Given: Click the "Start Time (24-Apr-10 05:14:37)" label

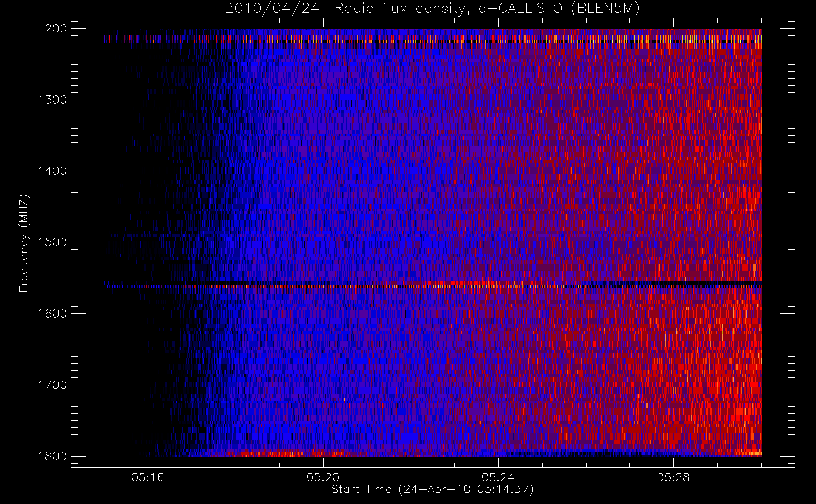Looking at the screenshot, I should pos(432,489).
